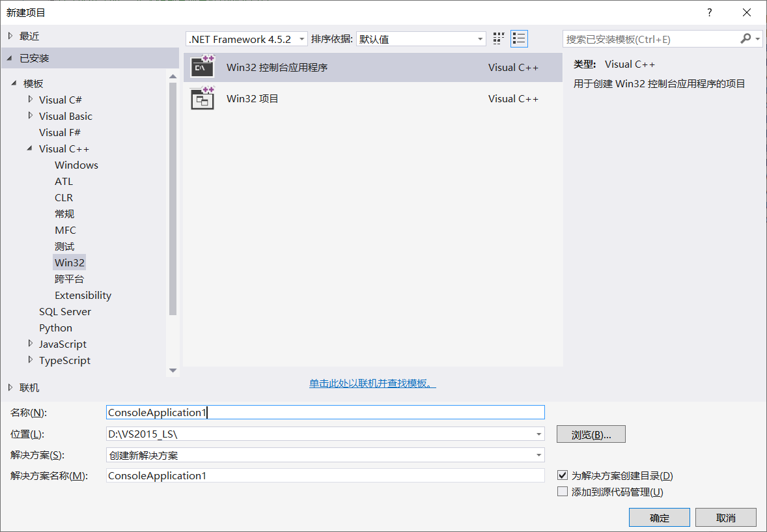This screenshot has height=532, width=767.
Task: Open the 位置 path history dropdown
Action: click(x=538, y=434)
